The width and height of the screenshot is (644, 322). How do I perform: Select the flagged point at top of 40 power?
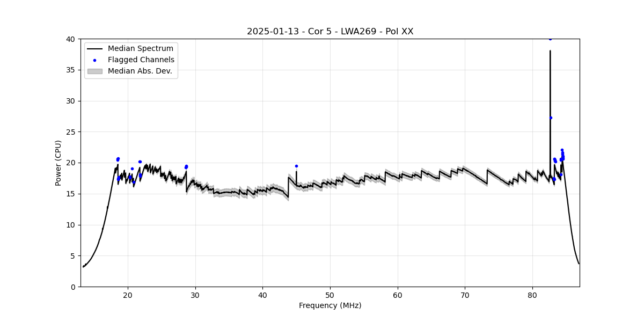[x=550, y=39]
